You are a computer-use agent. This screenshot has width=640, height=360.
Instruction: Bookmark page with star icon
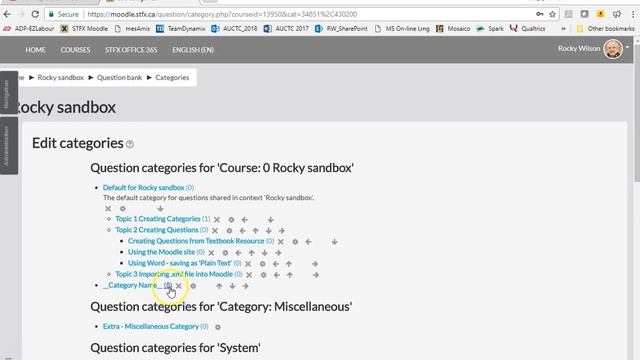coord(552,14)
